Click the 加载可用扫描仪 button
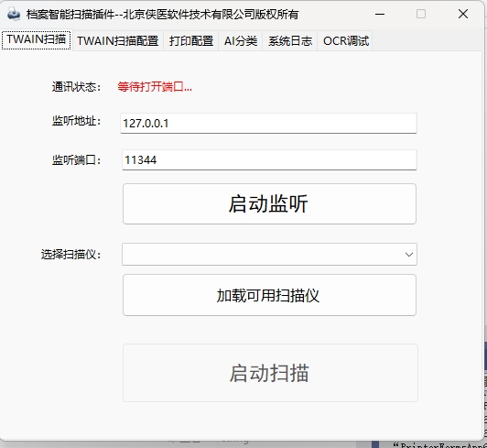The height and width of the screenshot is (448, 487). click(x=269, y=295)
